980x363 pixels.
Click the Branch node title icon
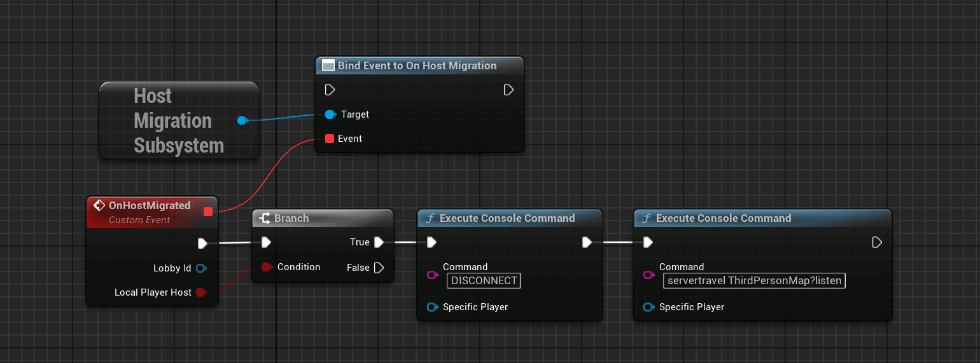click(x=265, y=218)
